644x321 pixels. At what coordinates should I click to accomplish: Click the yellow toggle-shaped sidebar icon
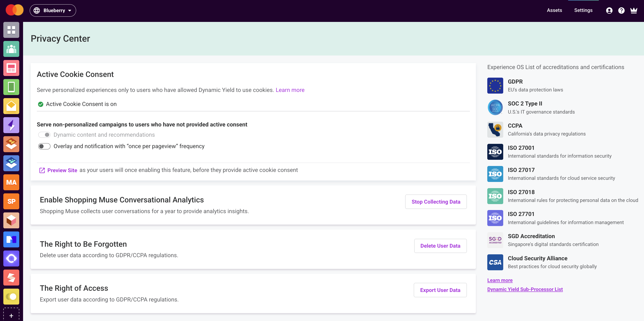point(11,296)
